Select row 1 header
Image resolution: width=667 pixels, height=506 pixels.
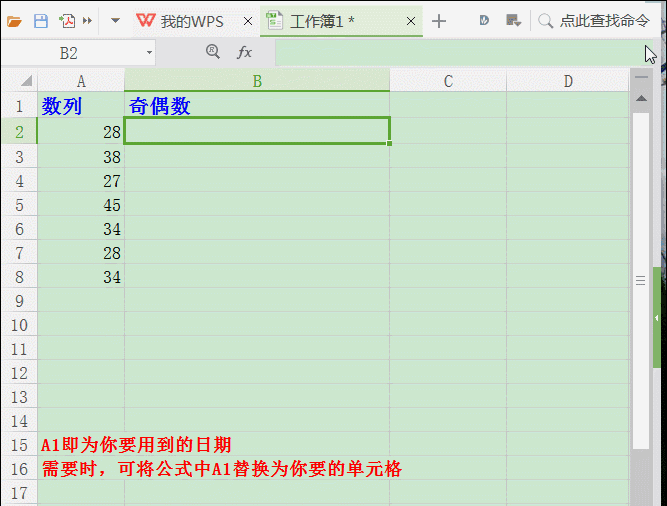click(19, 105)
